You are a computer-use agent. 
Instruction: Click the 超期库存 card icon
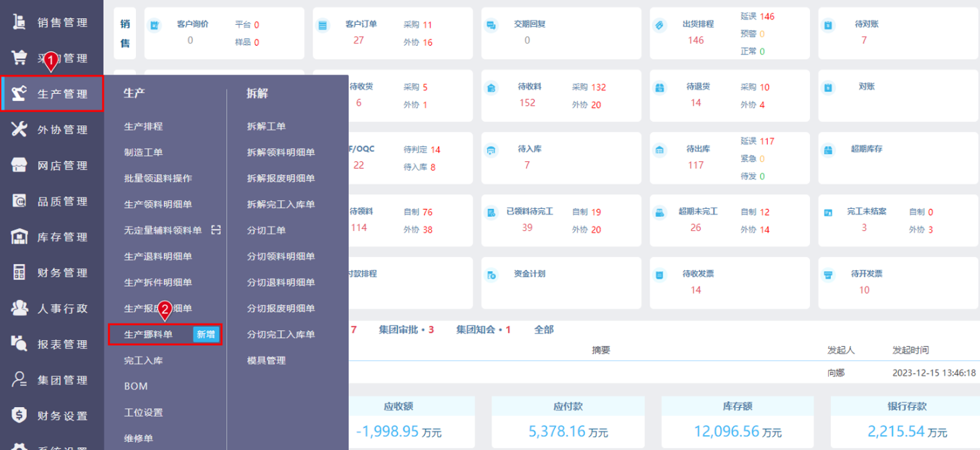point(828,150)
